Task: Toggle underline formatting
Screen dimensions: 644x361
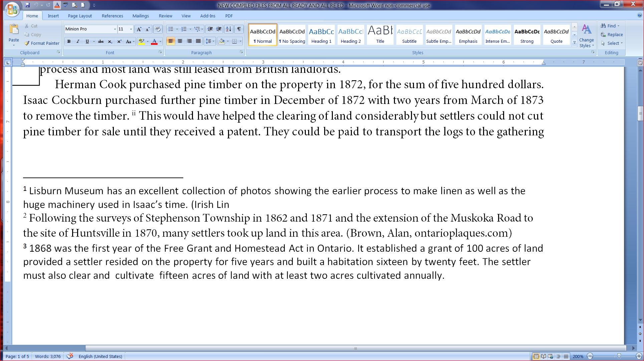Action: (x=86, y=41)
